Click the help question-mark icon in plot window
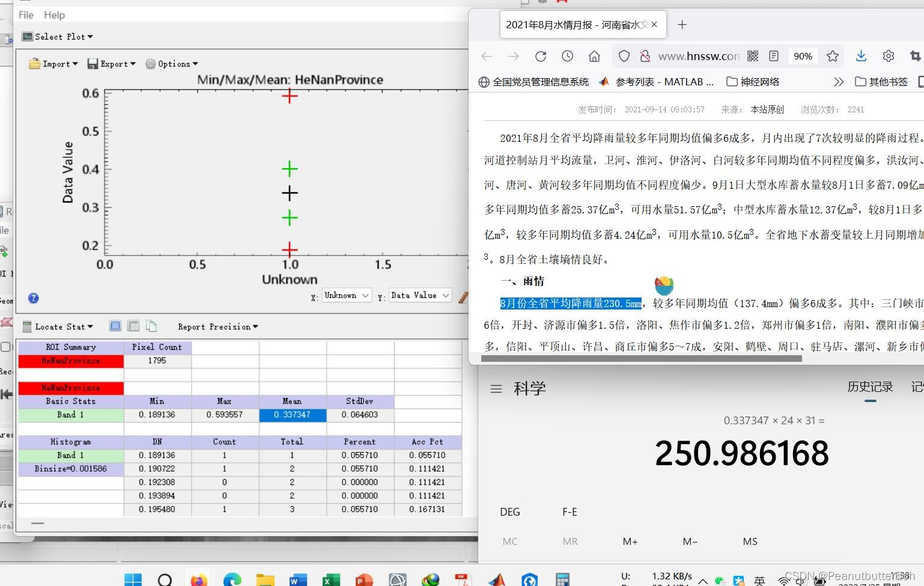 [34, 298]
